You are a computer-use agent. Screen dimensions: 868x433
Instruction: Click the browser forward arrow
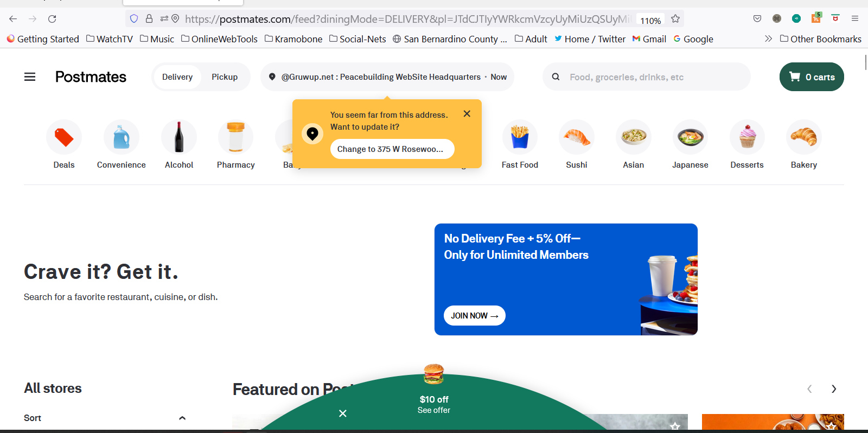[x=33, y=19]
